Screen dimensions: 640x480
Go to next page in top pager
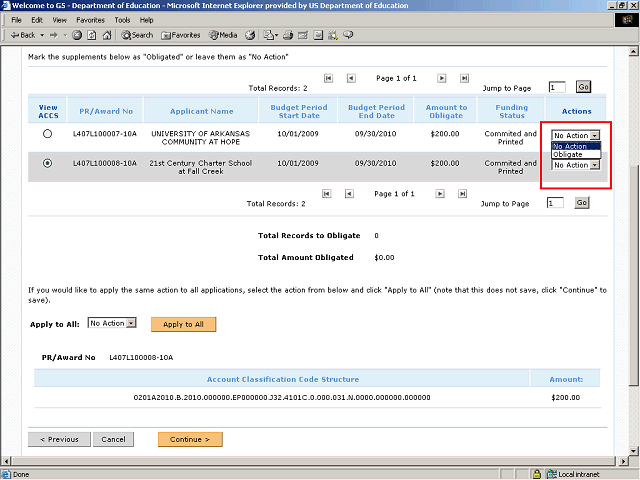pyautogui.click(x=441, y=78)
